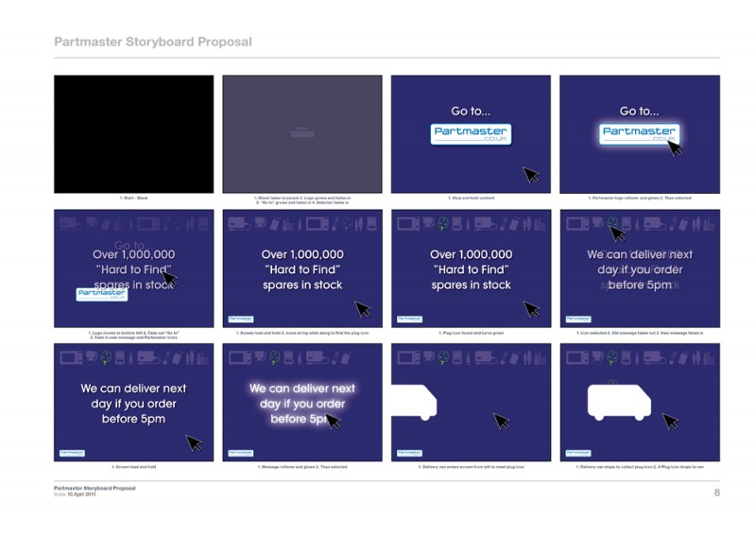Click the microwave icon in the 'Screen load and hold' frame
Image resolution: width=756 pixels, height=535 pixels.
[x=72, y=357]
